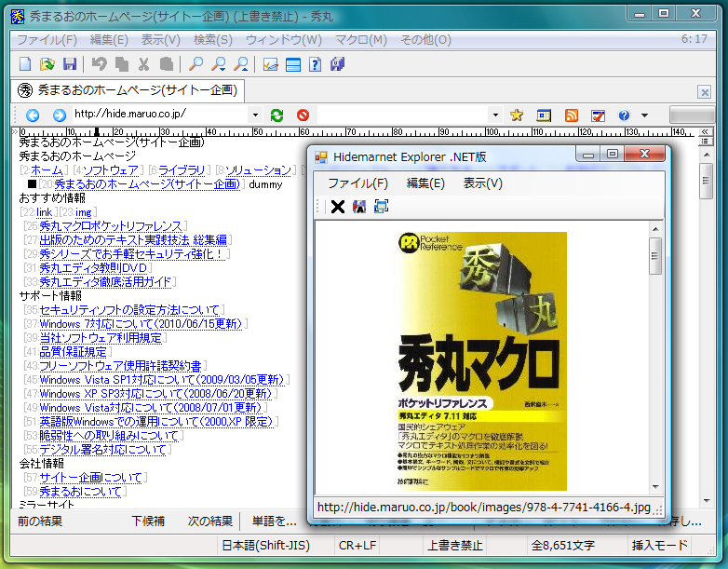The height and width of the screenshot is (569, 728).
Task: Open the 表示(V) menu in main window
Action: (161, 40)
